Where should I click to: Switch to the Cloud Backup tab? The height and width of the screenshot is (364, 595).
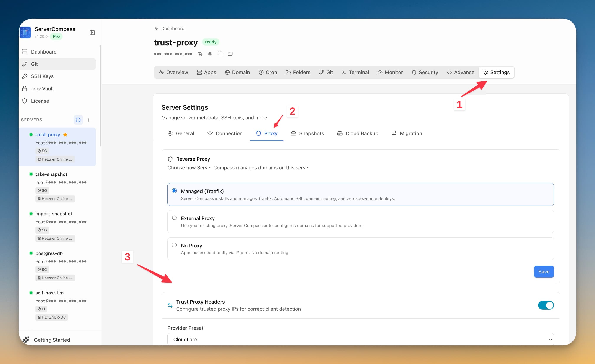point(357,133)
